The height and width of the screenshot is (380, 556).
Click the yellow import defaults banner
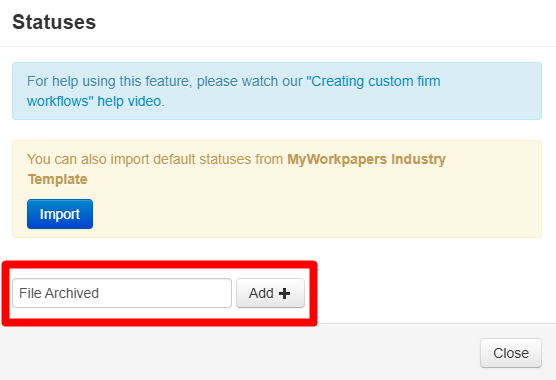277,189
